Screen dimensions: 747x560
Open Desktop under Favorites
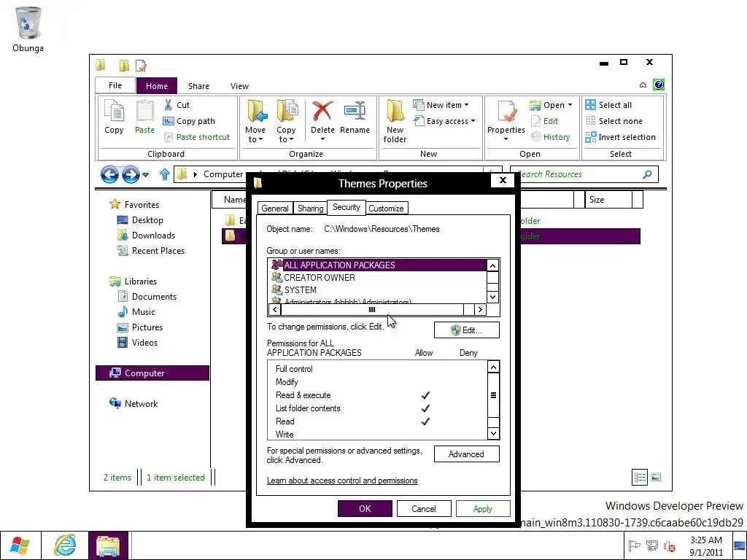pos(141,220)
